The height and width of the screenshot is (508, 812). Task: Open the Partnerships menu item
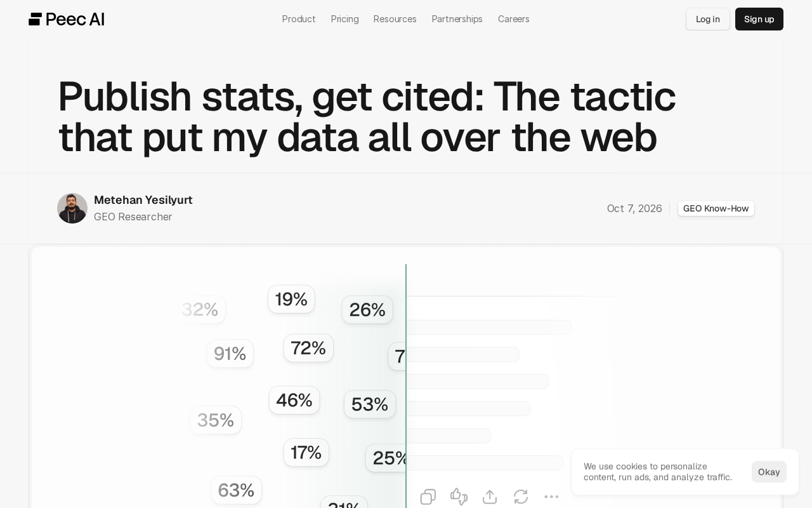click(457, 19)
